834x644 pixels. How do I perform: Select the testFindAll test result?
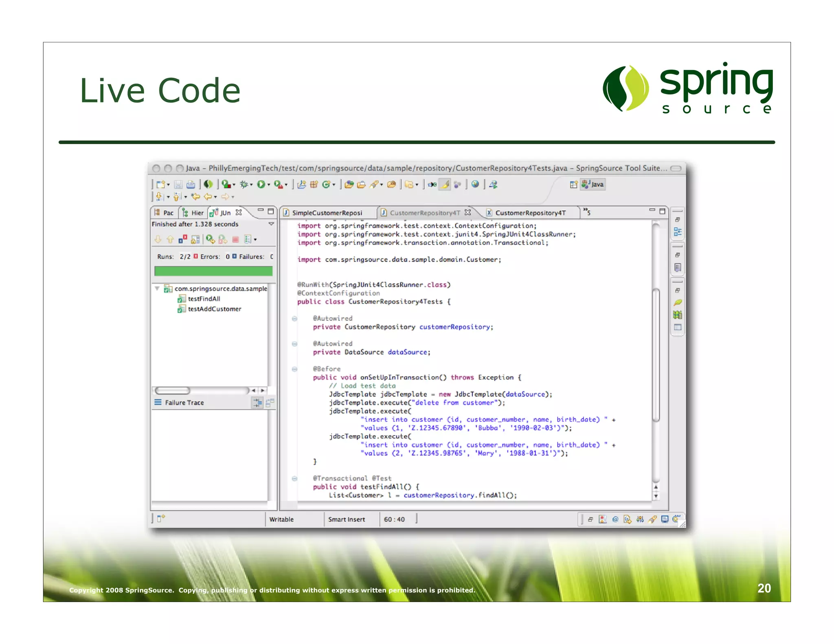click(x=199, y=299)
